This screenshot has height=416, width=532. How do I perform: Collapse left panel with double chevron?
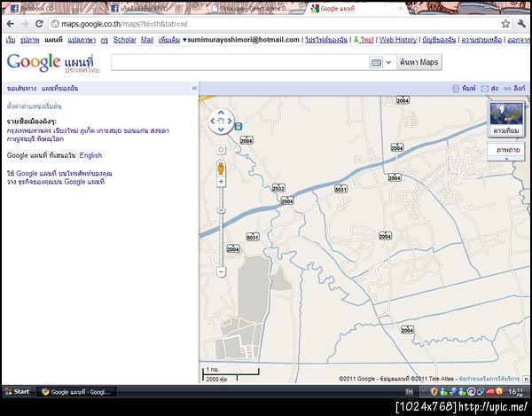click(194, 88)
